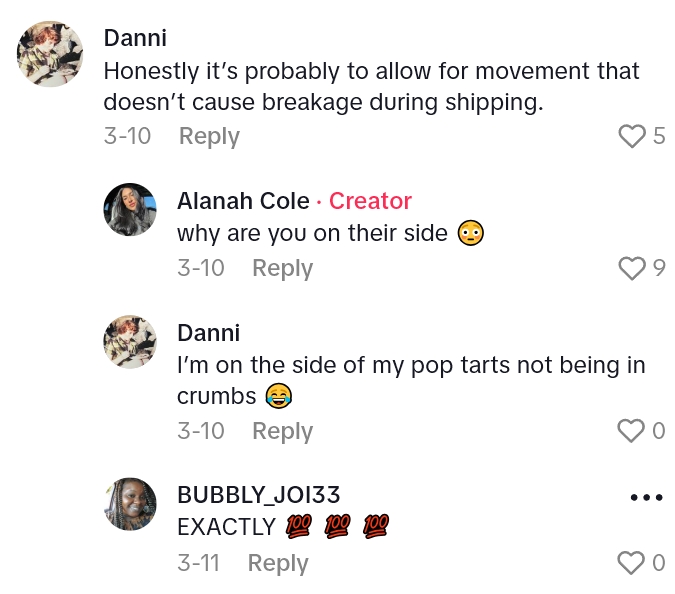Click the like count 9 on Alanah's reply
The height and width of the screenshot is (594, 675).
tap(658, 268)
